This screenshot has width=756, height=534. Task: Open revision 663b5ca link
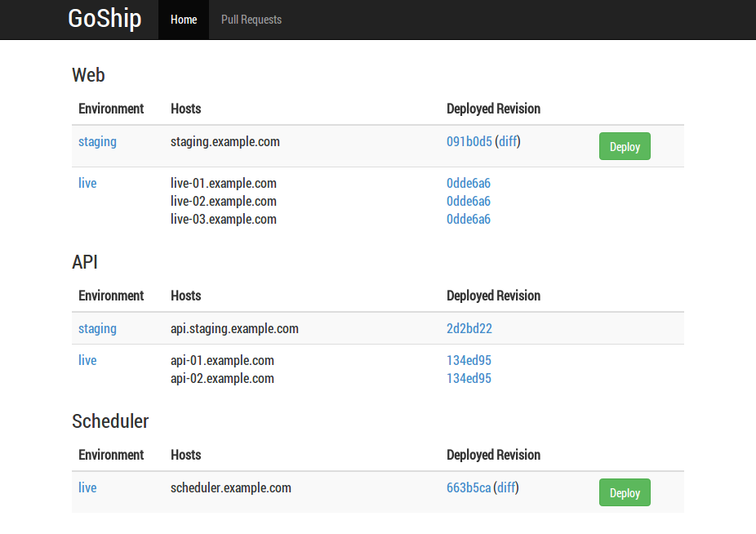[x=469, y=488]
